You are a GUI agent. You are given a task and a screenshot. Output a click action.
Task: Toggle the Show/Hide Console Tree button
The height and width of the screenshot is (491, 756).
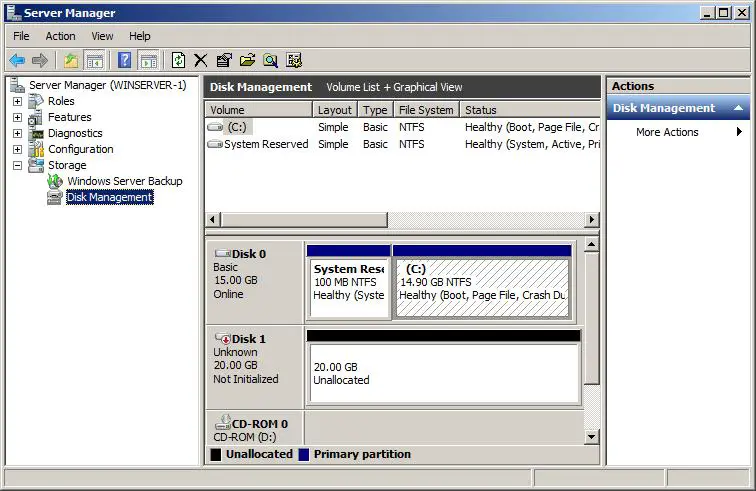[x=95, y=60]
